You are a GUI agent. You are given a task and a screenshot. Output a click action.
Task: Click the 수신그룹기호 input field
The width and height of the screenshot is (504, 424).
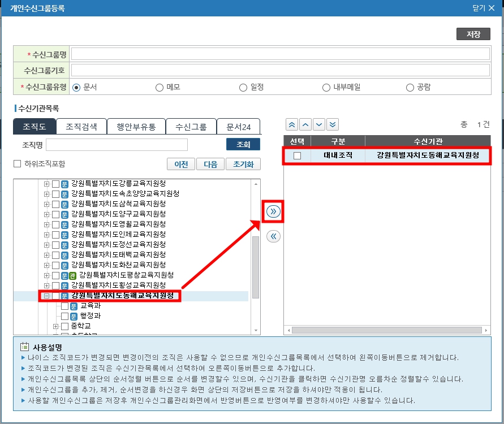(x=281, y=70)
